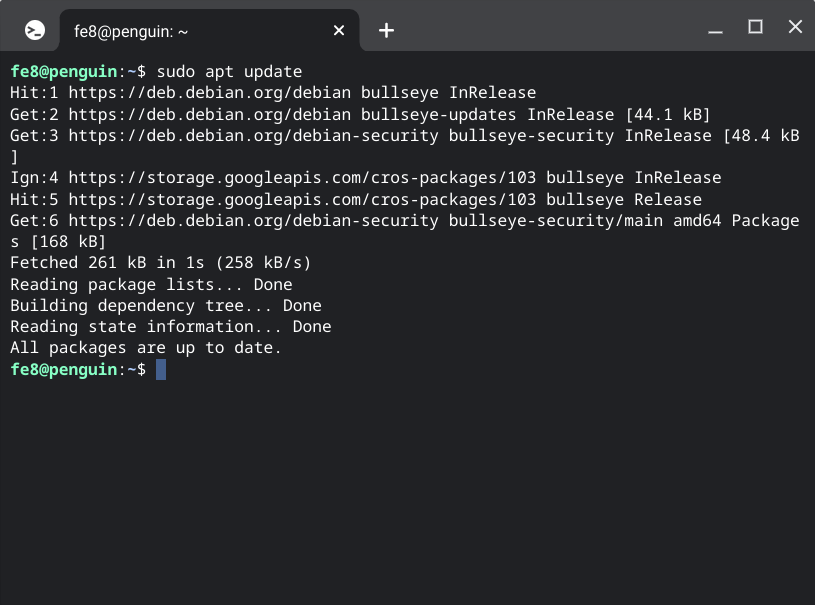The width and height of the screenshot is (815, 605).
Task: Click the 'Building dependency tree... Done' line
Action: coord(166,306)
